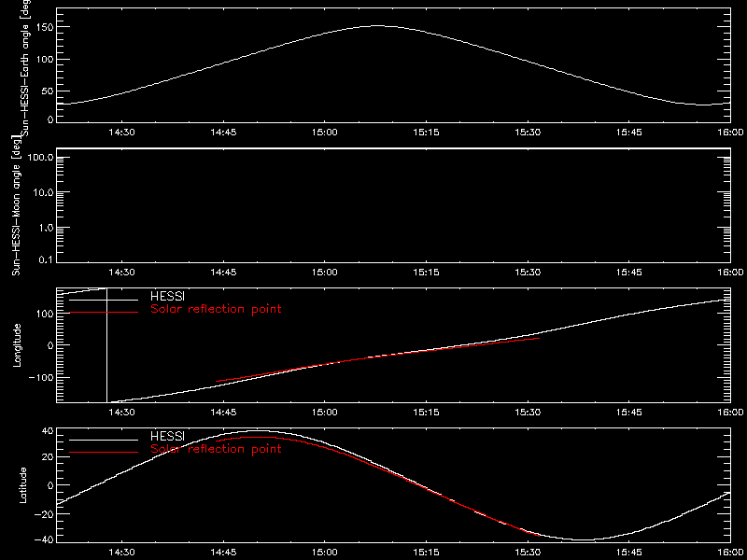
Task: Click the vertical longitude wrap line near 14:28
Action: pos(106,345)
